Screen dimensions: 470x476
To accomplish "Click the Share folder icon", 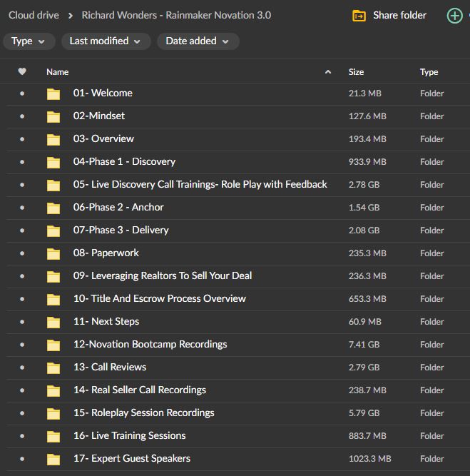I will pyautogui.click(x=359, y=16).
